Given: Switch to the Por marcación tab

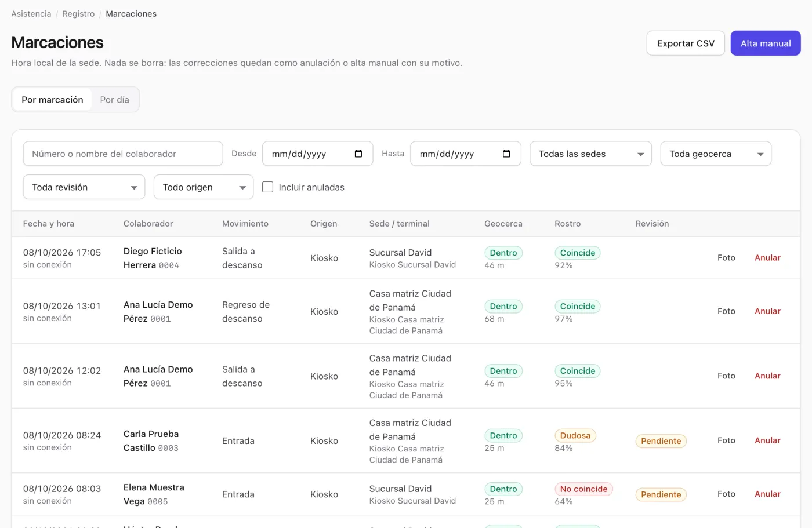Looking at the screenshot, I should pyautogui.click(x=52, y=100).
